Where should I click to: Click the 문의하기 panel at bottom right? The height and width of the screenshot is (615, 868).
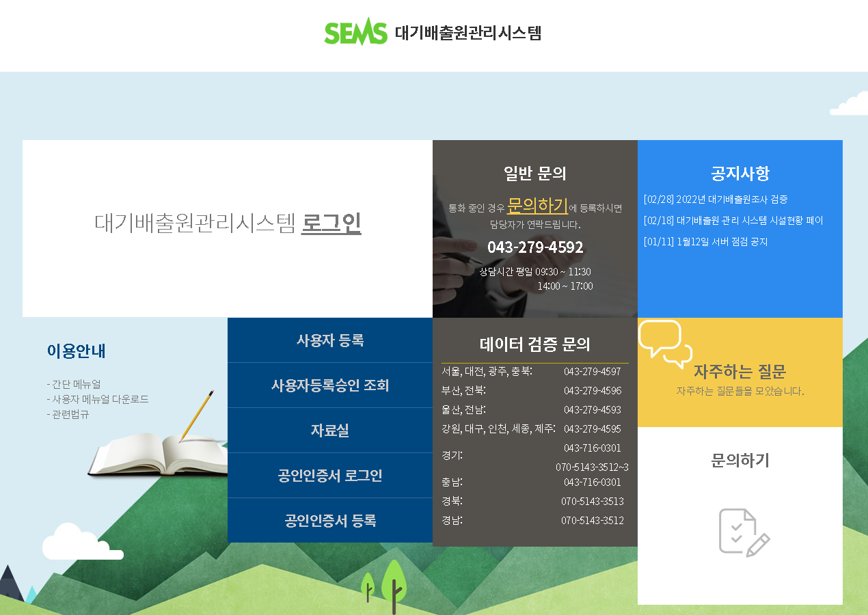click(740, 461)
